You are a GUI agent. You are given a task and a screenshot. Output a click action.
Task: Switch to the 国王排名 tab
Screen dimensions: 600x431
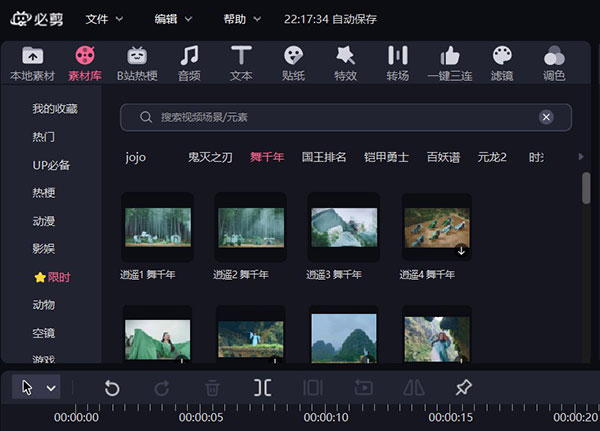324,157
